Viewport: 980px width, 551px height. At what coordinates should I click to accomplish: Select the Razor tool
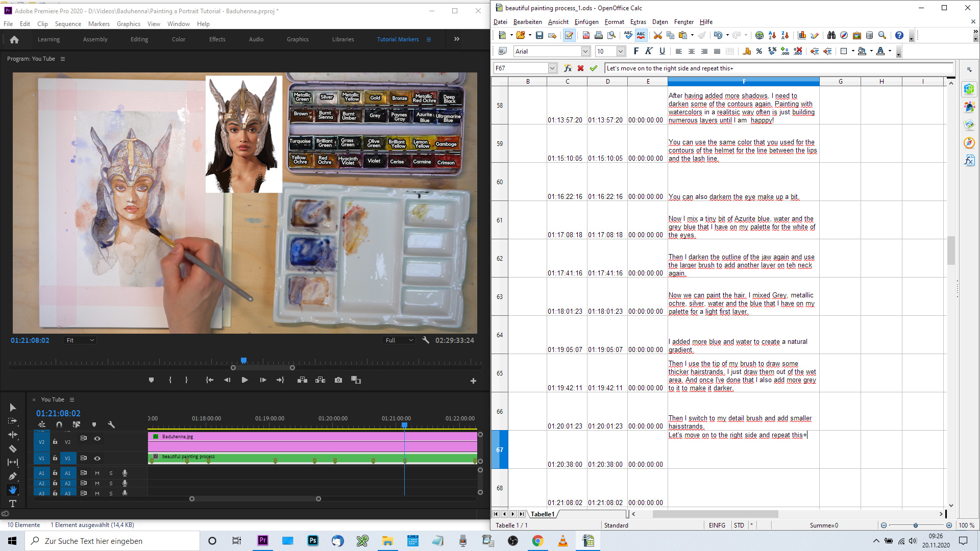point(13,448)
